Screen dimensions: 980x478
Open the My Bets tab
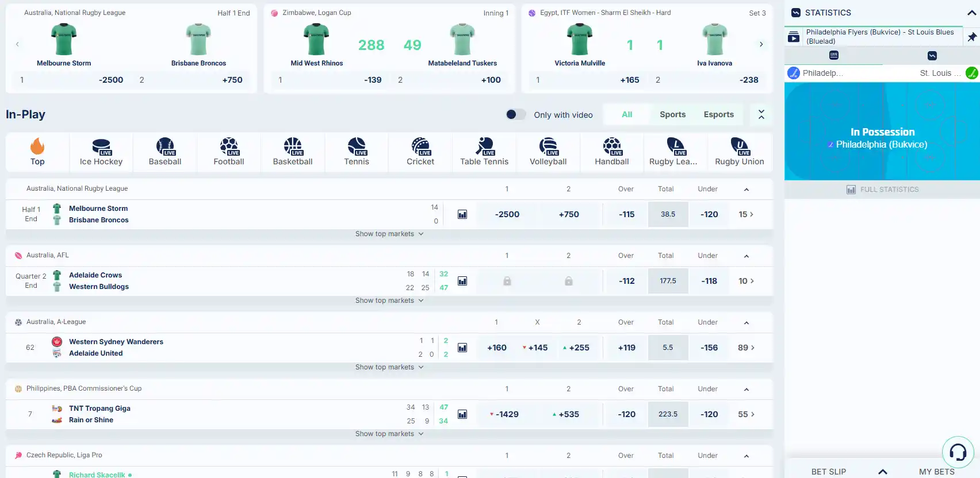pos(936,472)
